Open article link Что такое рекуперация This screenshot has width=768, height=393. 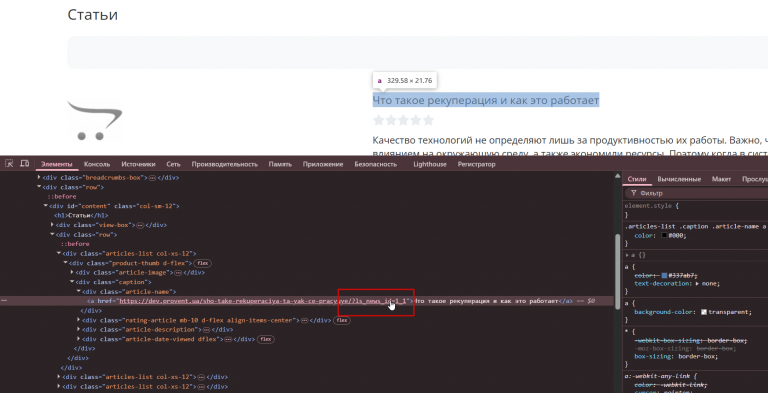coord(485,100)
